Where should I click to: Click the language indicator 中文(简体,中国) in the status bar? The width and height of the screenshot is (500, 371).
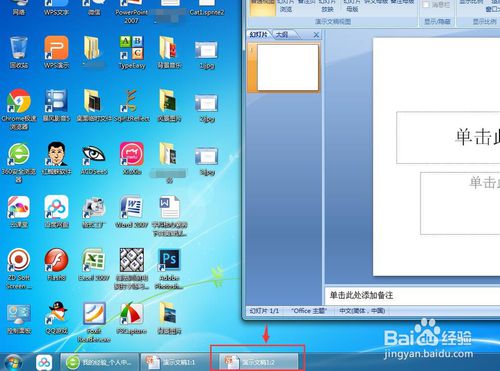point(362,311)
